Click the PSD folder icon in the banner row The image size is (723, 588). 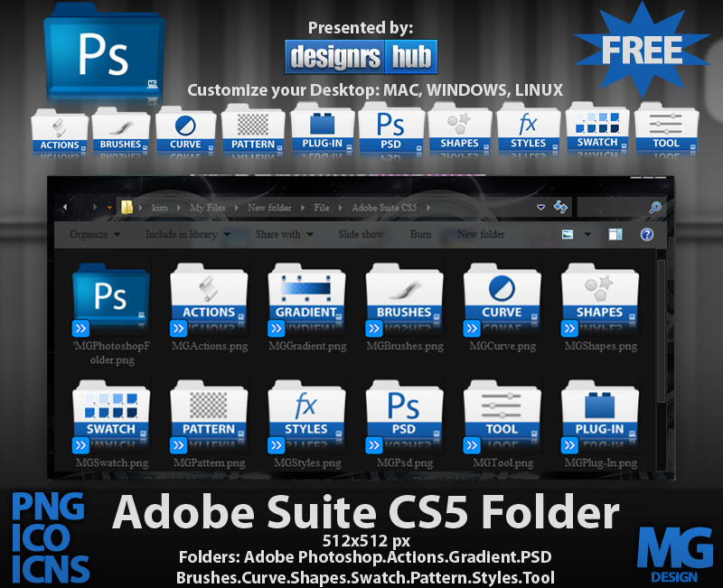(391, 127)
